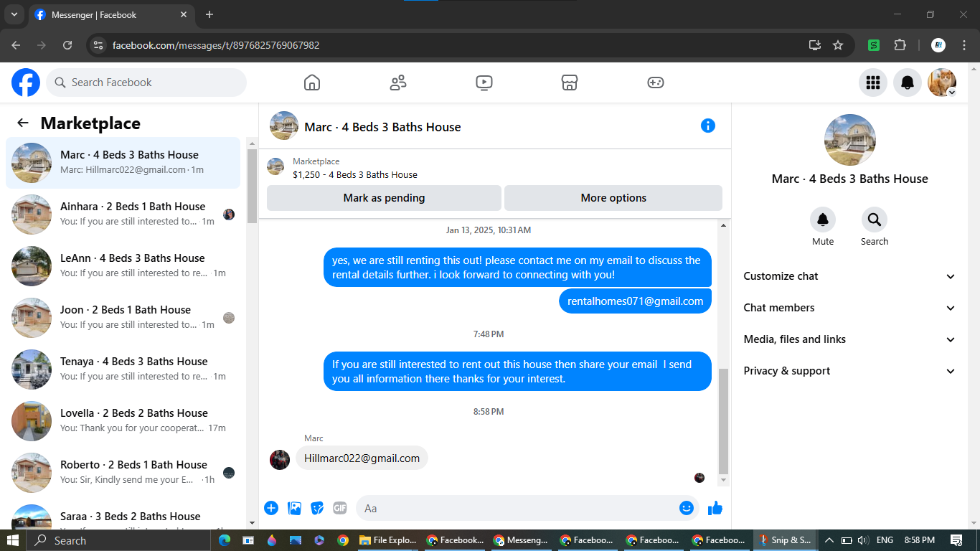
Task: Open the listing thumbnail in right panel
Action: [x=850, y=140]
